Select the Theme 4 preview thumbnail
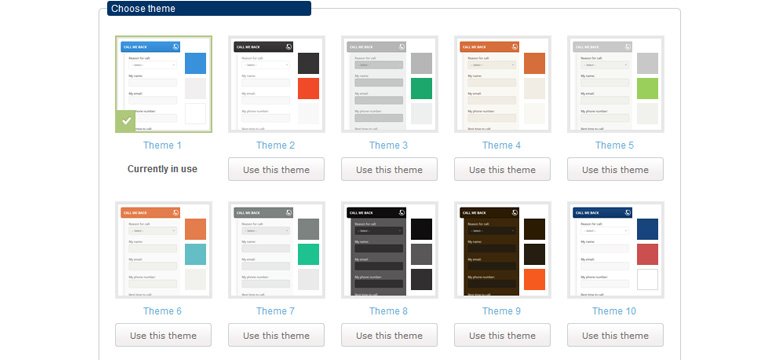Image resolution: width=774 pixels, height=360 pixels. click(x=503, y=84)
